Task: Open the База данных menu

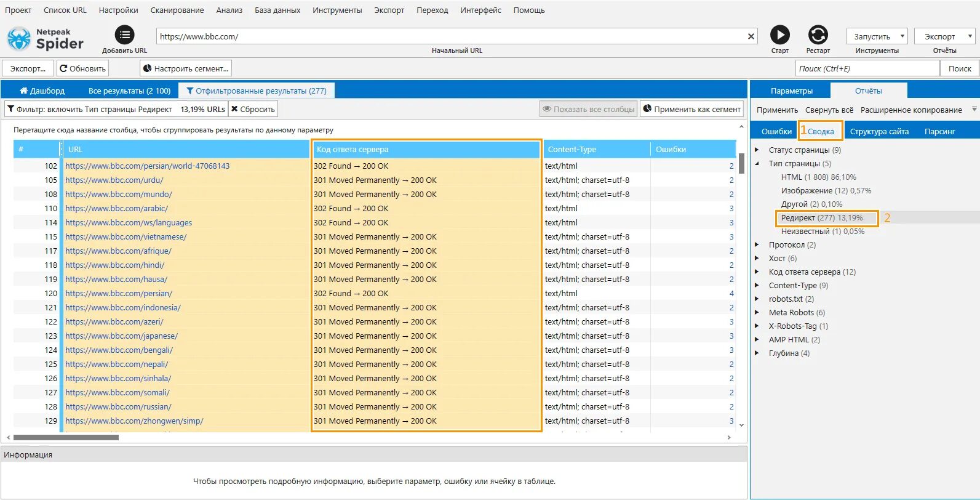Action: (x=277, y=10)
